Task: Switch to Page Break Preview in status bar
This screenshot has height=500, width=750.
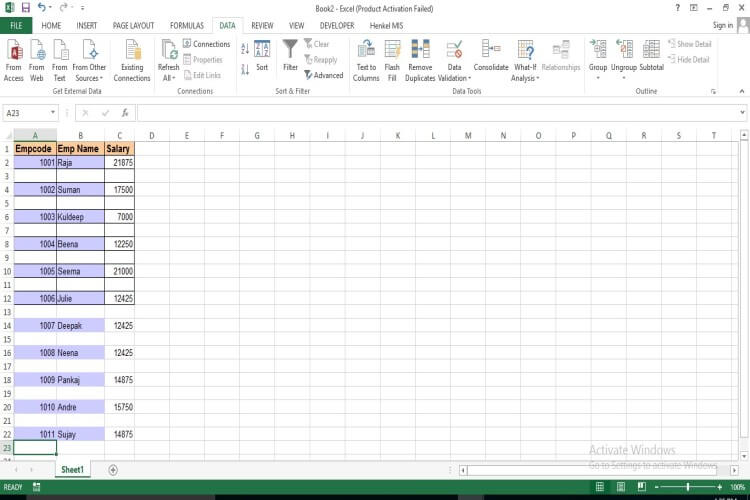Action: pyautogui.click(x=642, y=487)
